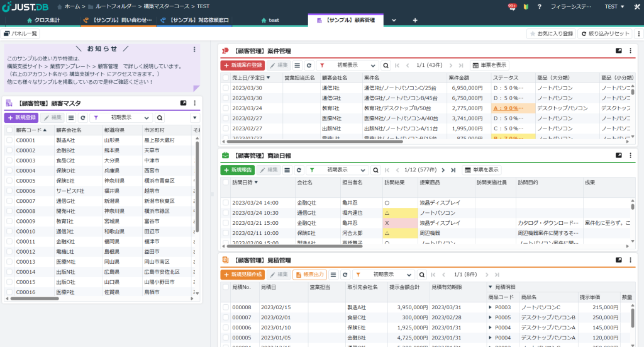Check the row for customer C00005

click(x=9, y=181)
